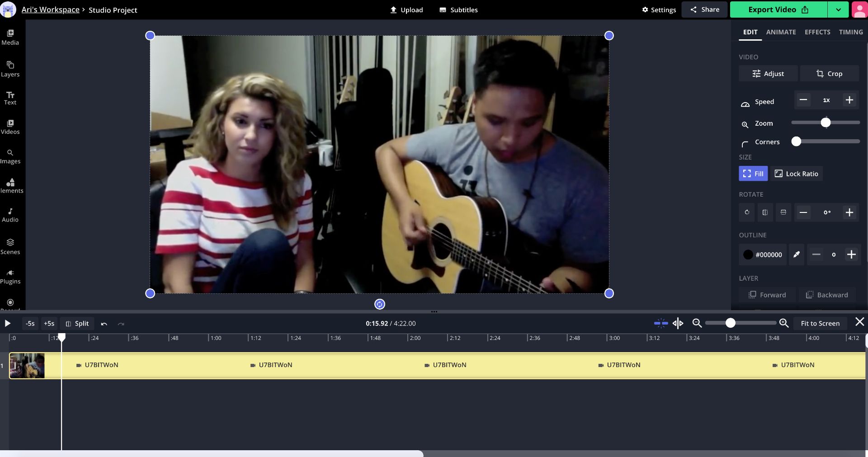Increase the video speed with plus
This screenshot has width=868, height=457.
[x=849, y=100]
